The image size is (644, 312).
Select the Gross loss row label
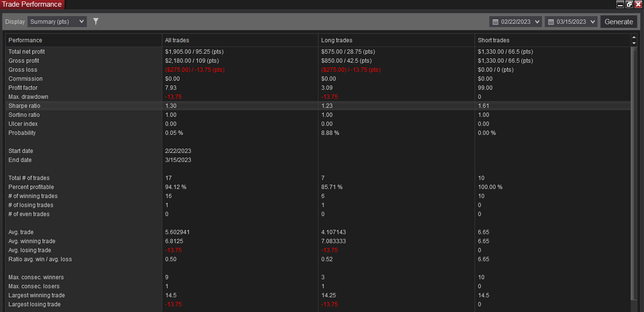tap(23, 70)
